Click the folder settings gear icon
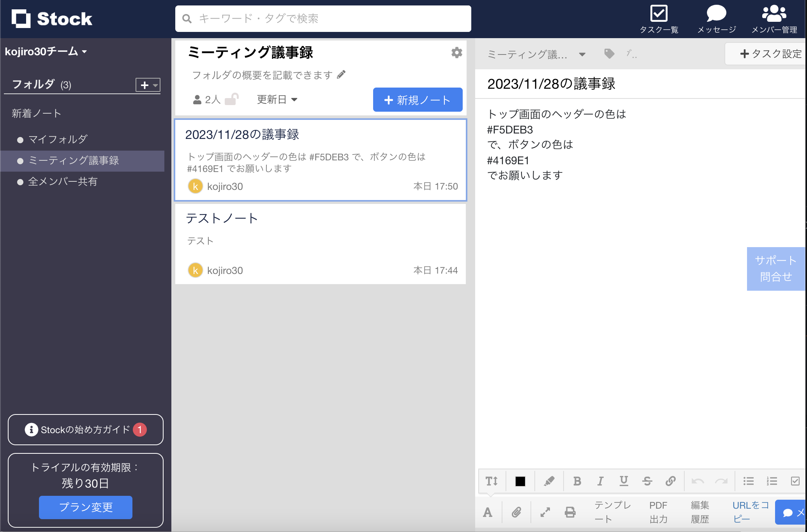Image resolution: width=807 pixels, height=532 pixels. pyautogui.click(x=456, y=53)
